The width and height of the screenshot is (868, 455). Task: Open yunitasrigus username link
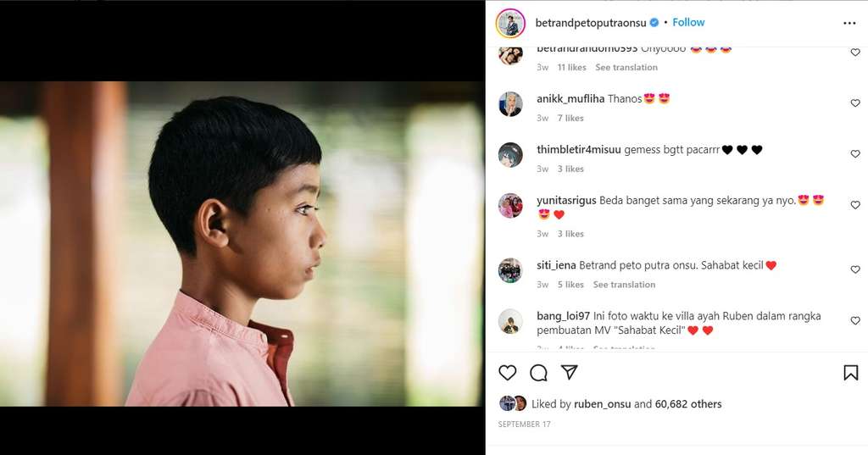coord(566,201)
